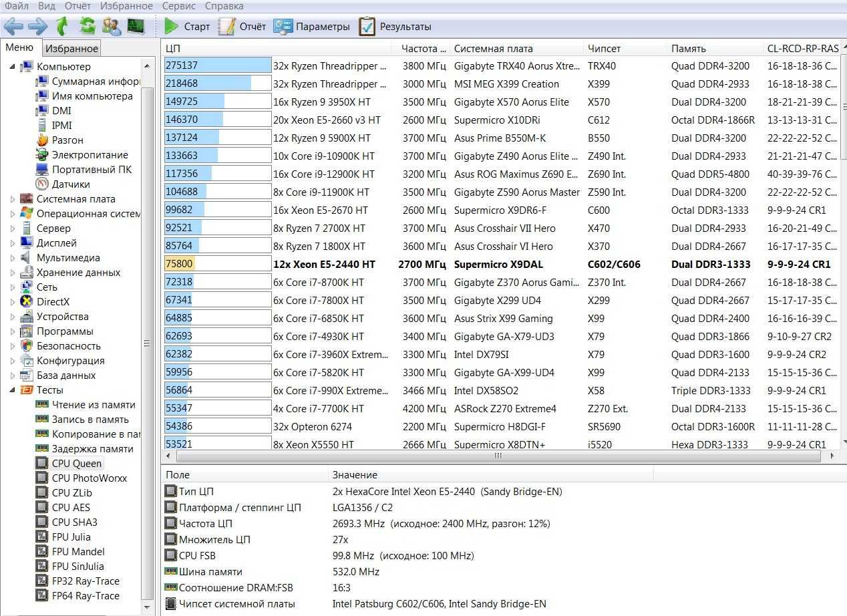Select the CPU PhotoWorxx benchmark
Image resolution: width=847 pixels, height=616 pixels.
point(81,478)
